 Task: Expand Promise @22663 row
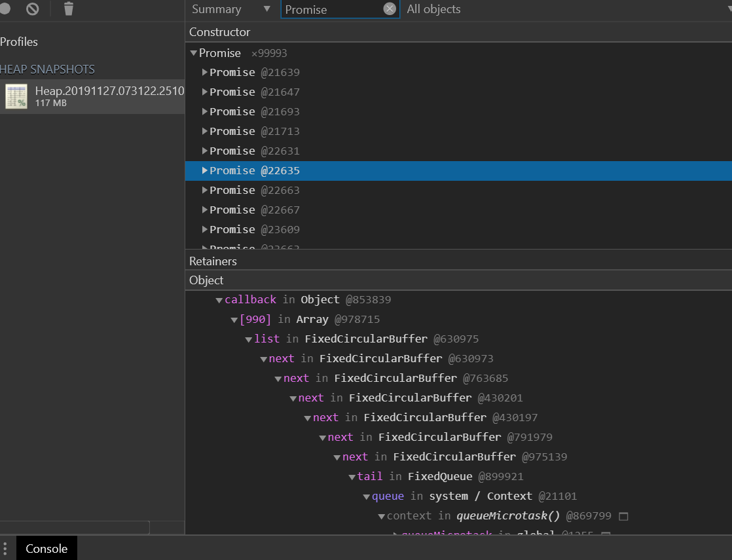204,190
